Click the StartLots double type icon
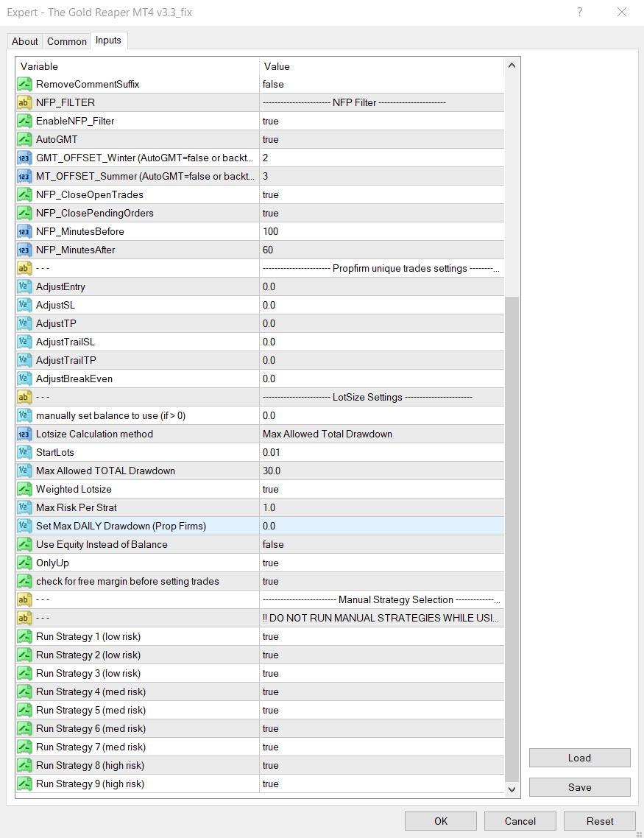 tap(24, 453)
